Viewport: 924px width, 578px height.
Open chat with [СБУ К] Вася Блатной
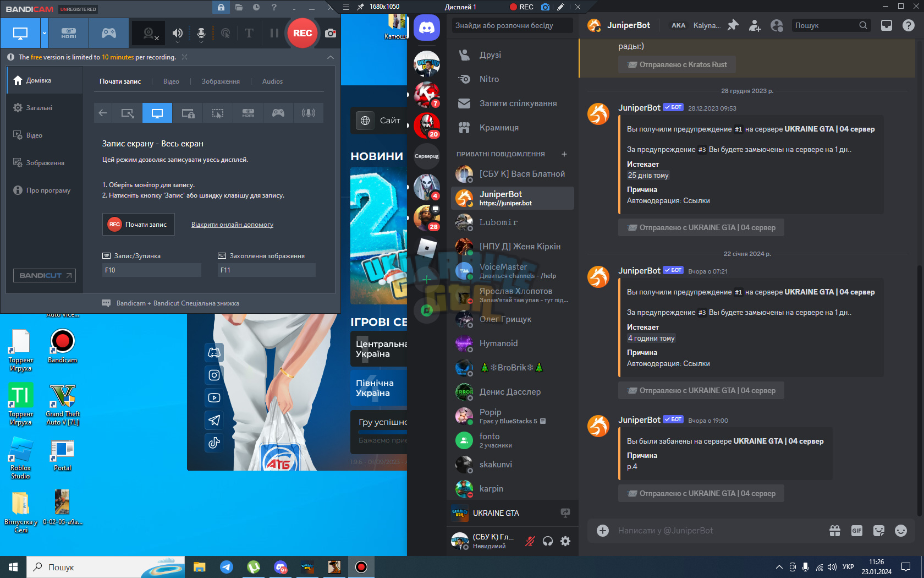512,174
